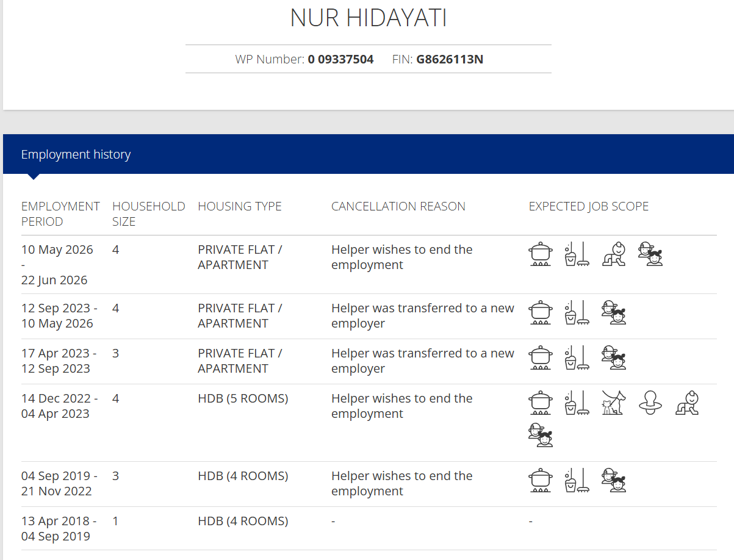Click the boy and girl icon in the 14 Dec 2022 row
The height and width of the screenshot is (560, 734).
pos(541,436)
